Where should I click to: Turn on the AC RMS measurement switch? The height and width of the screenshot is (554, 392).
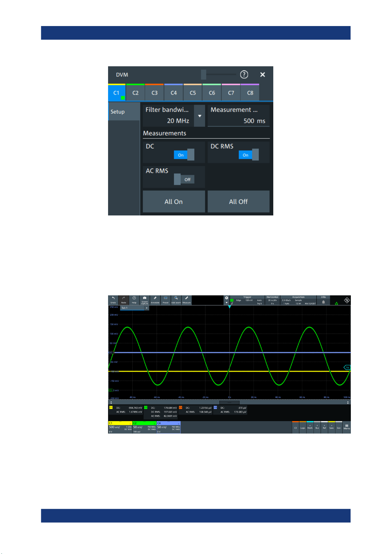tap(184, 179)
